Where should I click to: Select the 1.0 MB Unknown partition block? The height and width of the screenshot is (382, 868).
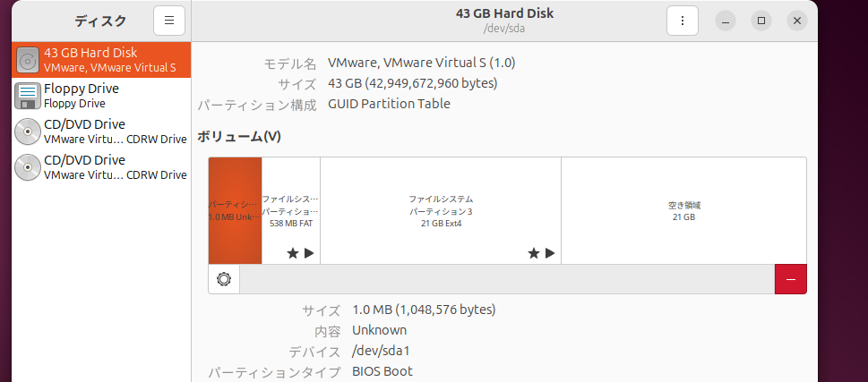[x=235, y=210]
